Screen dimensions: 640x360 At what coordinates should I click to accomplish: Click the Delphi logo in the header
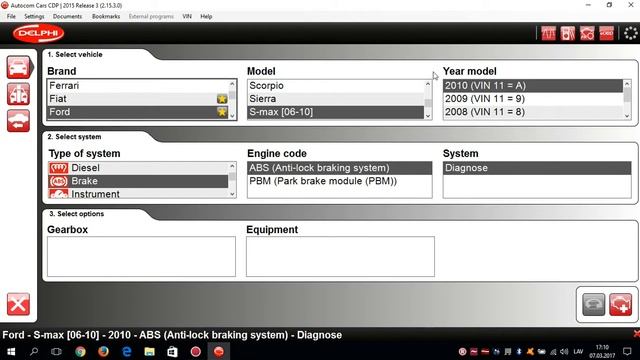click(x=38, y=33)
